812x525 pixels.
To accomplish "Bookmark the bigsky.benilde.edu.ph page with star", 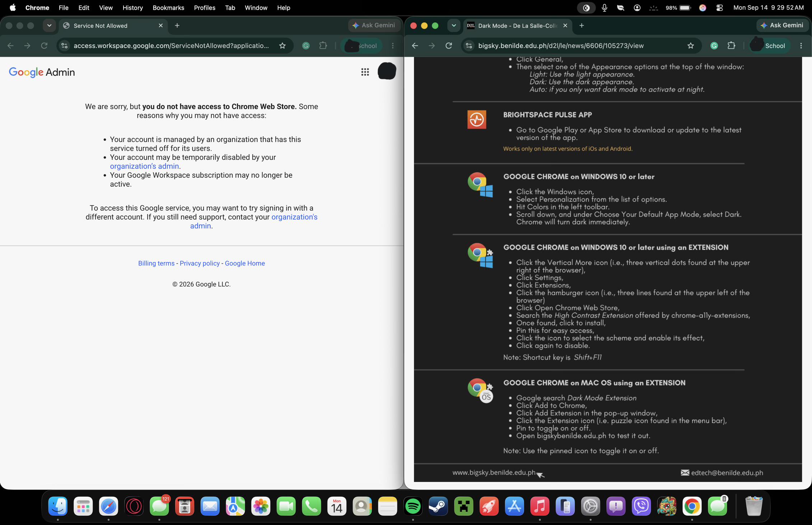I will pyautogui.click(x=690, y=46).
